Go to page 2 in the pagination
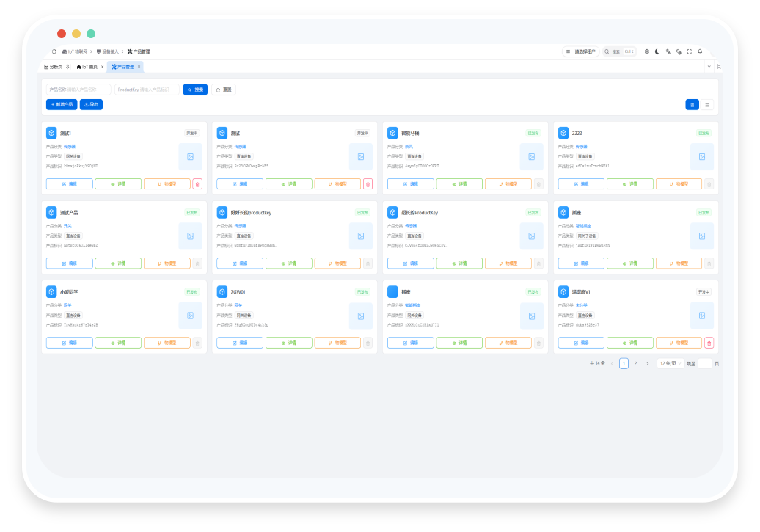760x532 pixels. pyautogui.click(x=635, y=363)
